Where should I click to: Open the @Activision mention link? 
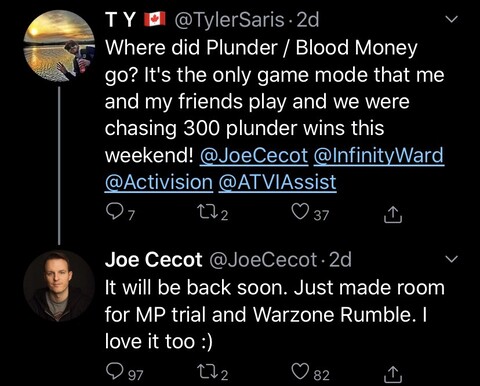159,183
